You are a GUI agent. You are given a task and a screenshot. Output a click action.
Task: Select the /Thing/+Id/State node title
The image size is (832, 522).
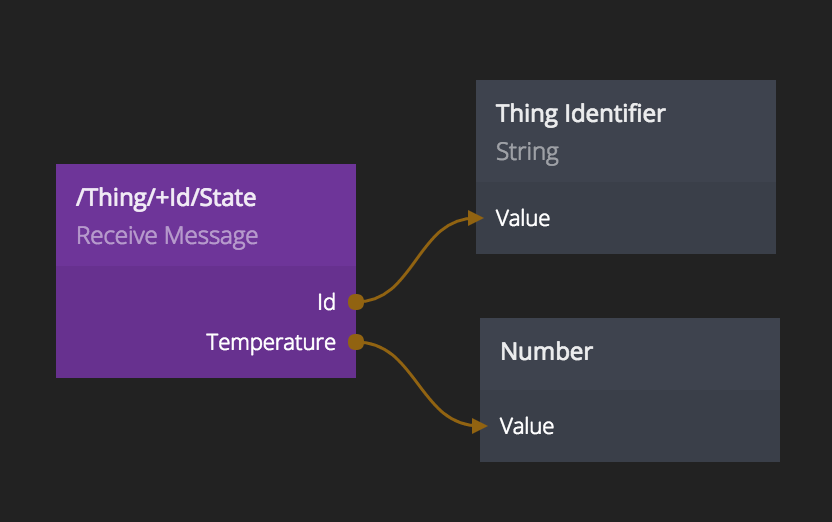click(x=166, y=197)
